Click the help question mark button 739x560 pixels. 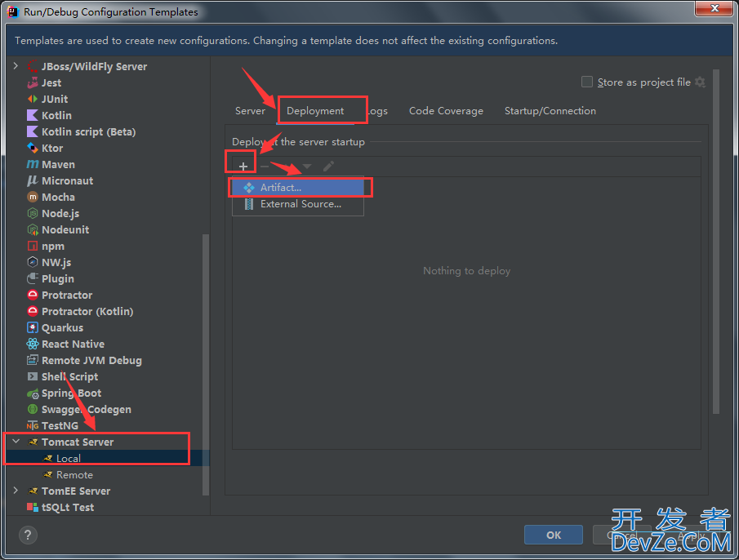[x=28, y=535]
